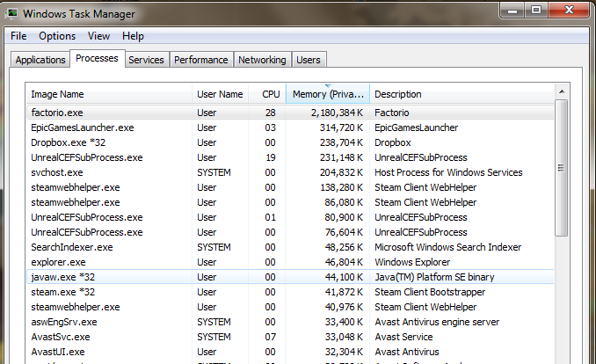Open the File menu
The height and width of the screenshot is (364, 596).
tap(18, 36)
